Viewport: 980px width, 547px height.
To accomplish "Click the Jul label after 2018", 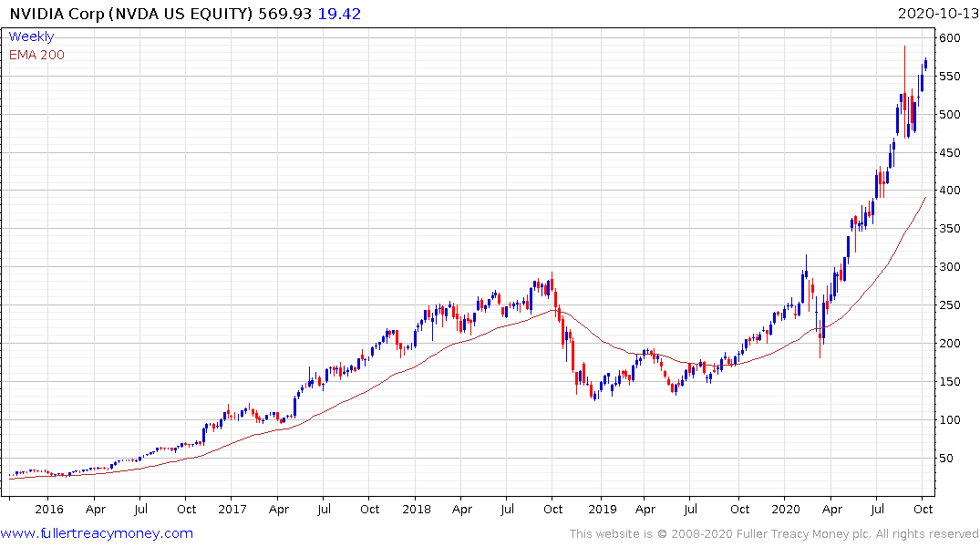I will pyautogui.click(x=507, y=509).
